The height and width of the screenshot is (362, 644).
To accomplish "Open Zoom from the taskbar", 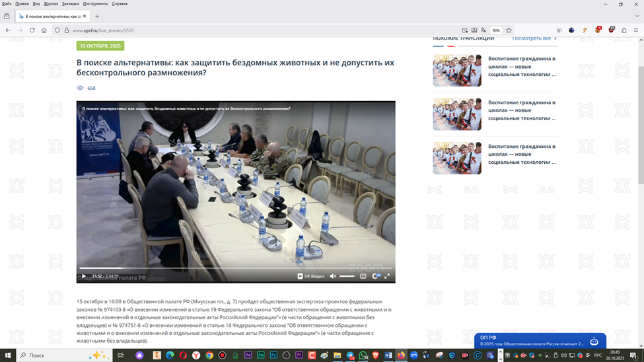I will [x=413, y=355].
